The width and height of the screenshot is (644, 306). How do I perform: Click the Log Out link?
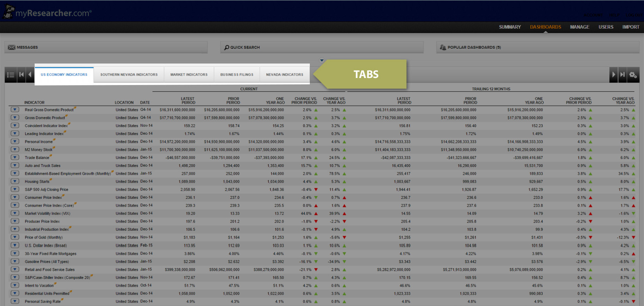(634, 15)
